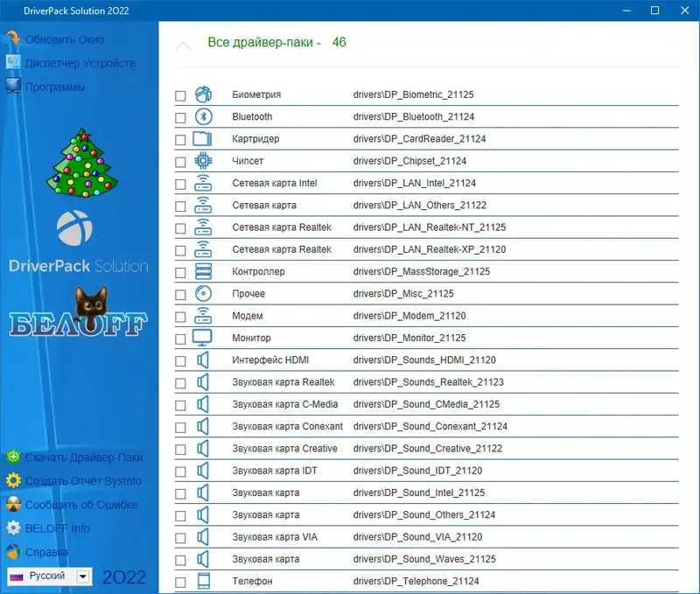Choose Скачать Драйвер-Паки
This screenshot has height=594, width=700.
[x=84, y=458]
